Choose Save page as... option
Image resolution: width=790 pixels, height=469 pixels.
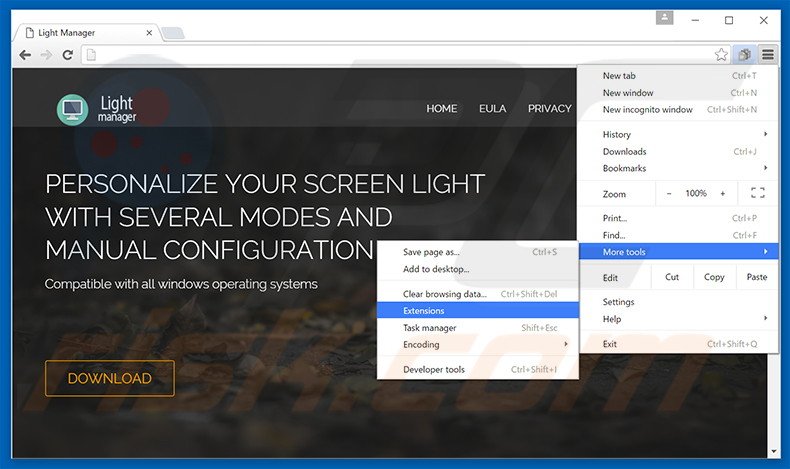tap(477, 252)
